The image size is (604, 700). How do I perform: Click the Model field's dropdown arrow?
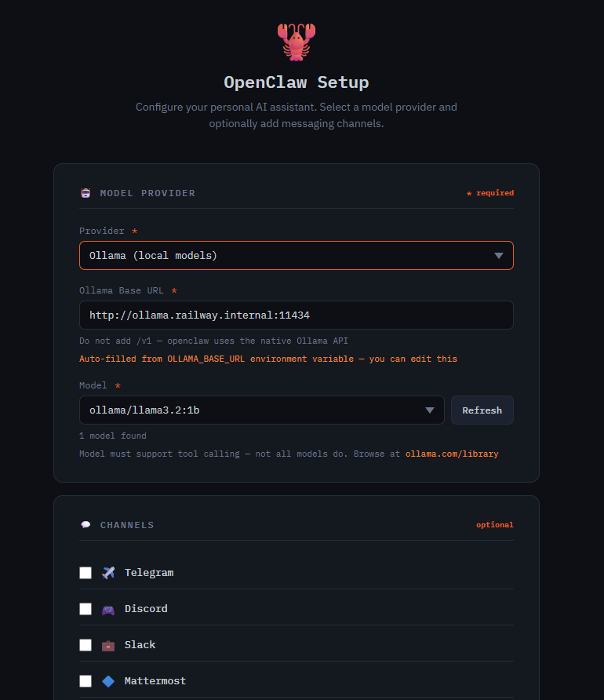(430, 410)
